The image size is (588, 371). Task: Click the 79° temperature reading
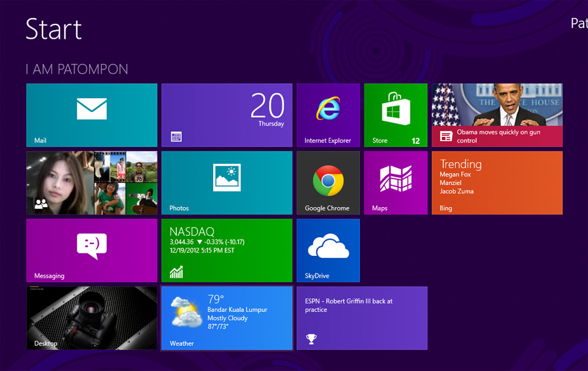216,299
